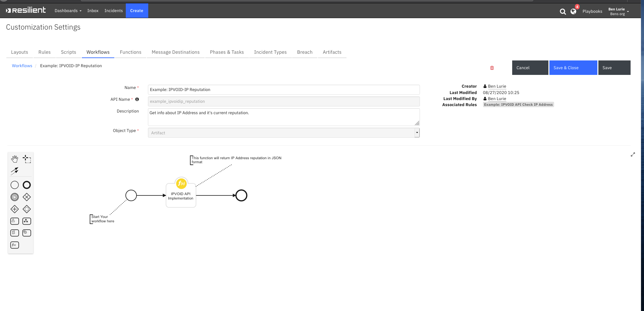
Task: Click the API Name field
Action: 284,101
